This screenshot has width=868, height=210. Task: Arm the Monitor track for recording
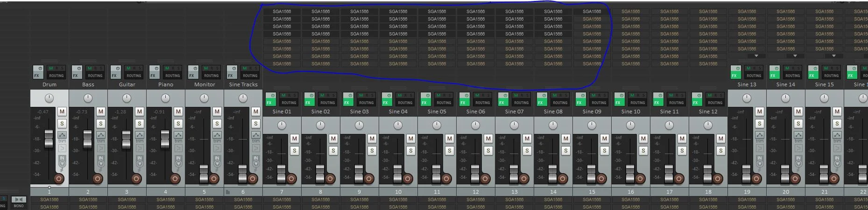coord(214,179)
